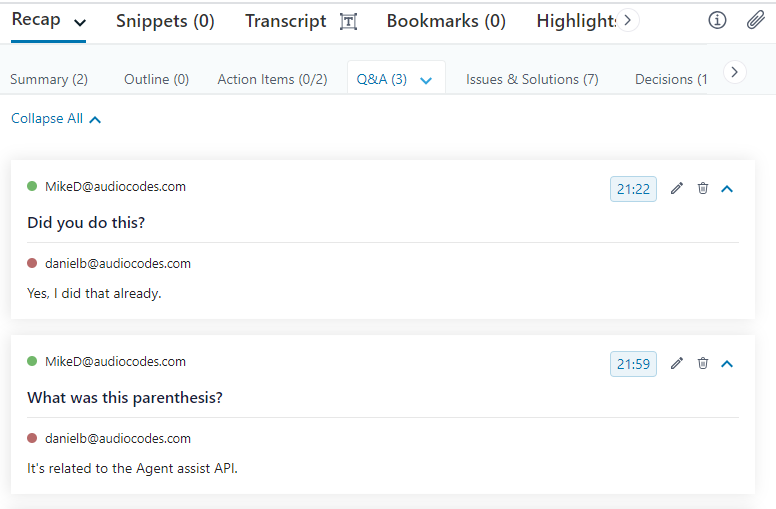Delete the 'Did you do this?' question

703,188
